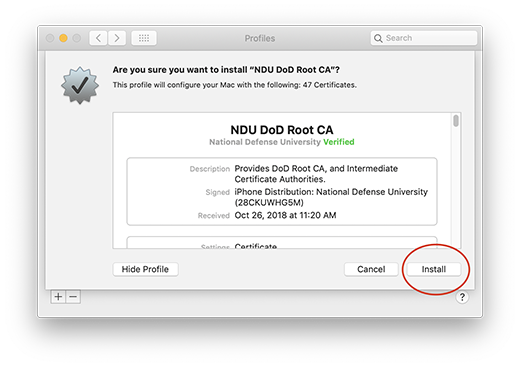Click Hide Profile button

click(x=145, y=269)
